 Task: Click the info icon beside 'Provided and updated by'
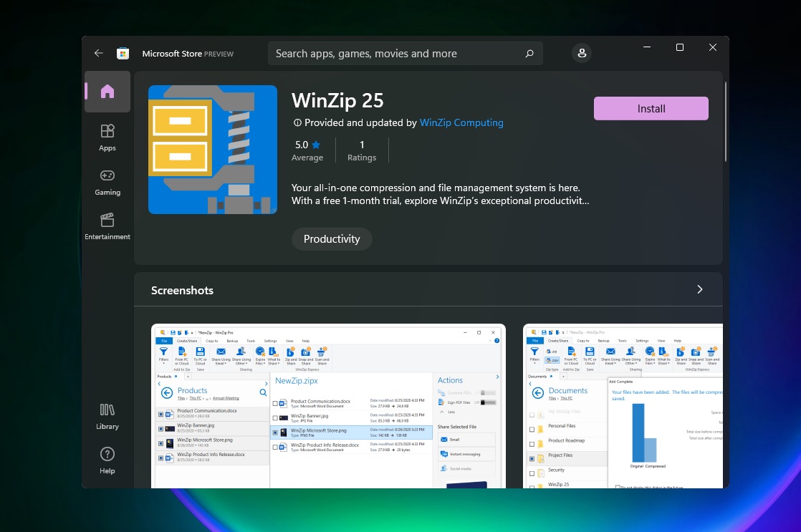(x=297, y=122)
